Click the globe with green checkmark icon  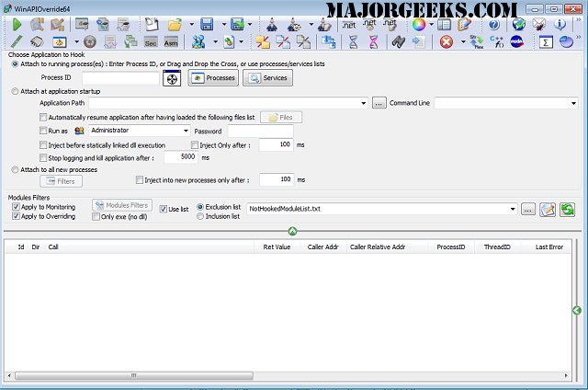pyautogui.click(x=519, y=25)
